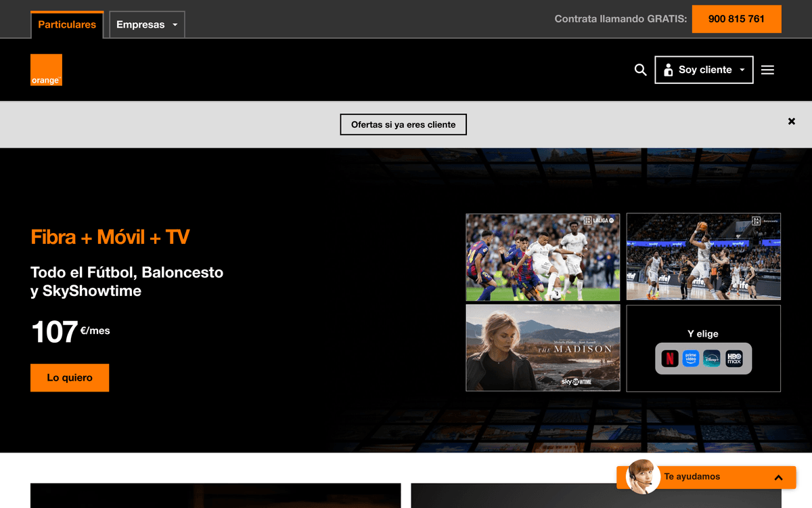
Task: Click the support agent avatar icon
Action: point(642,477)
